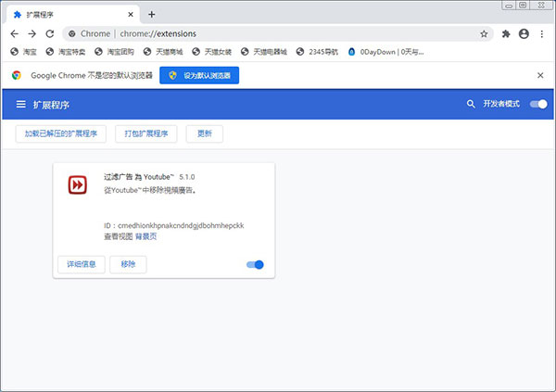The image size is (556, 392).
Task: Open the hamburger menu beside 扩展程序
Action: pyautogui.click(x=21, y=105)
